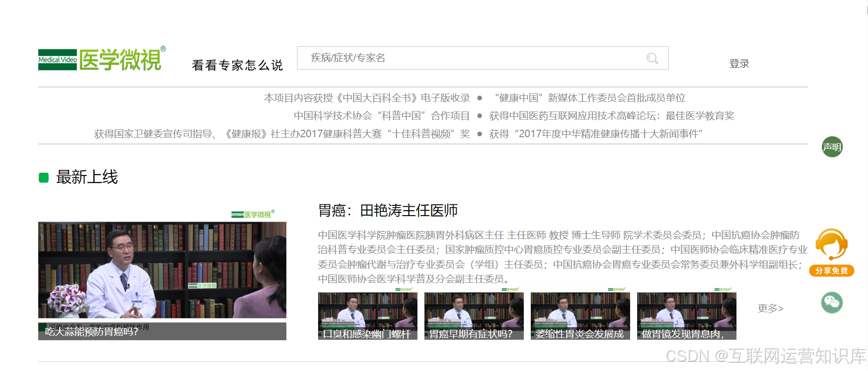Click the 中国科学技术协会“科普中国”合作项目 text
Screen dimensions: 868x371
tap(382, 116)
